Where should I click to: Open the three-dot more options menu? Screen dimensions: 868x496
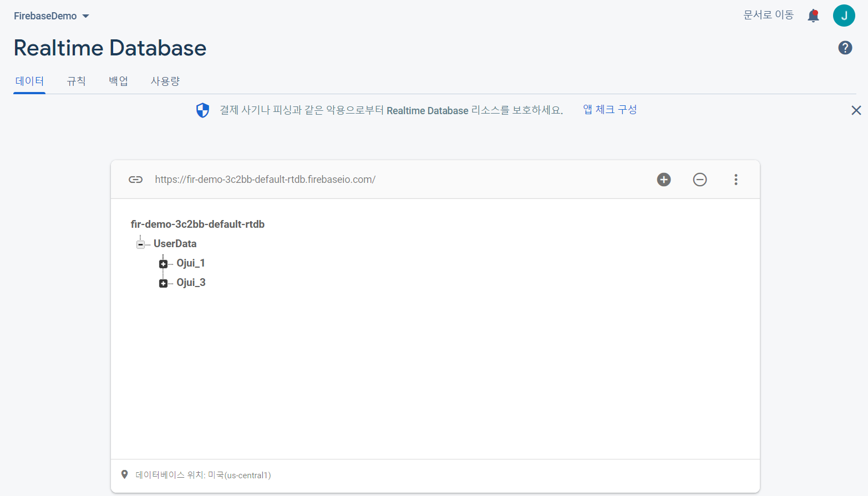[x=735, y=180]
